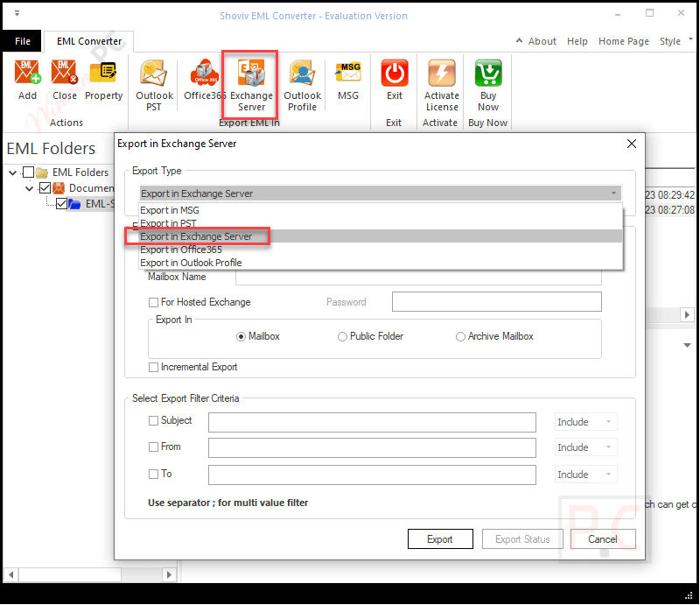Click the right pane scroll right arrow
The height and width of the screenshot is (605, 700).
[687, 315]
